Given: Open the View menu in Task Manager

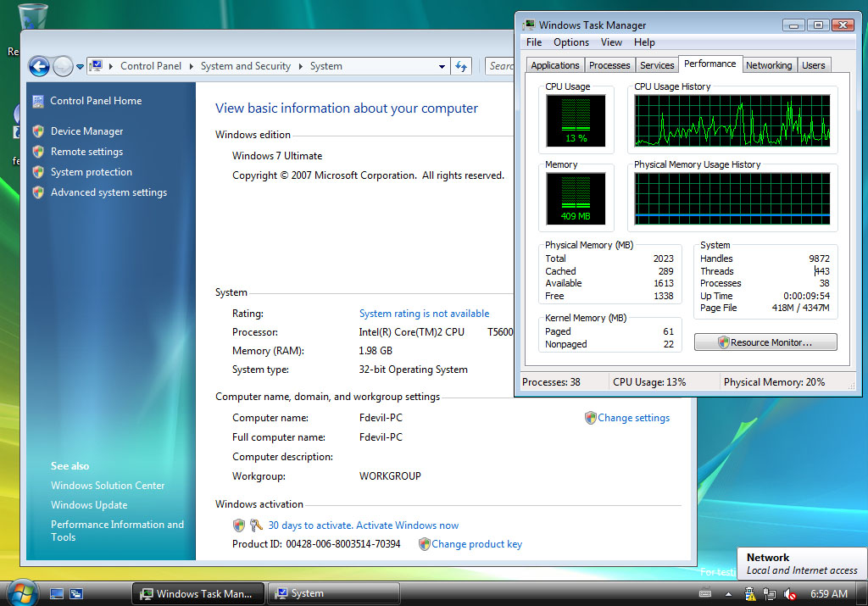Looking at the screenshot, I should point(611,42).
